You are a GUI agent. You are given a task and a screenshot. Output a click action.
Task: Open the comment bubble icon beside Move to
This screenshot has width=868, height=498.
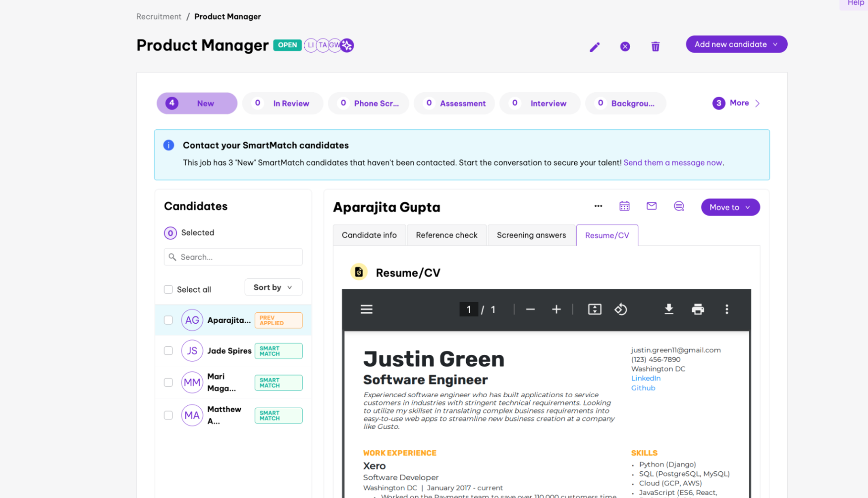click(x=679, y=206)
